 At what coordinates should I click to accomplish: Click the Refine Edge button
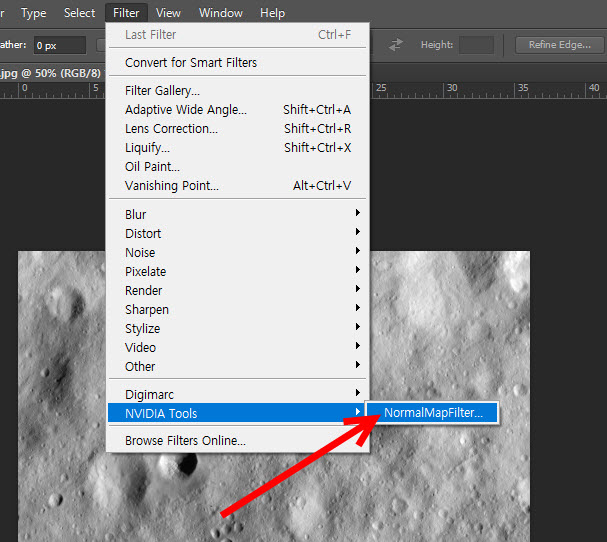click(559, 45)
